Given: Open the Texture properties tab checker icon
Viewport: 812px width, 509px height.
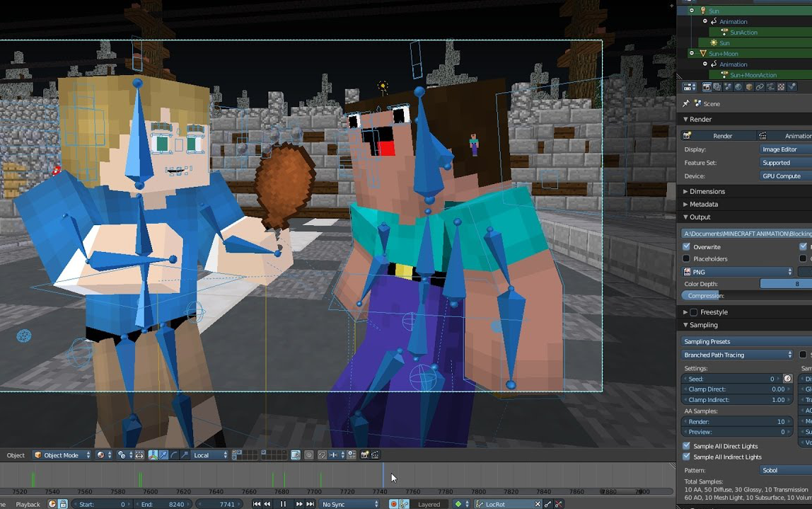Looking at the screenshot, I should pos(781,87).
